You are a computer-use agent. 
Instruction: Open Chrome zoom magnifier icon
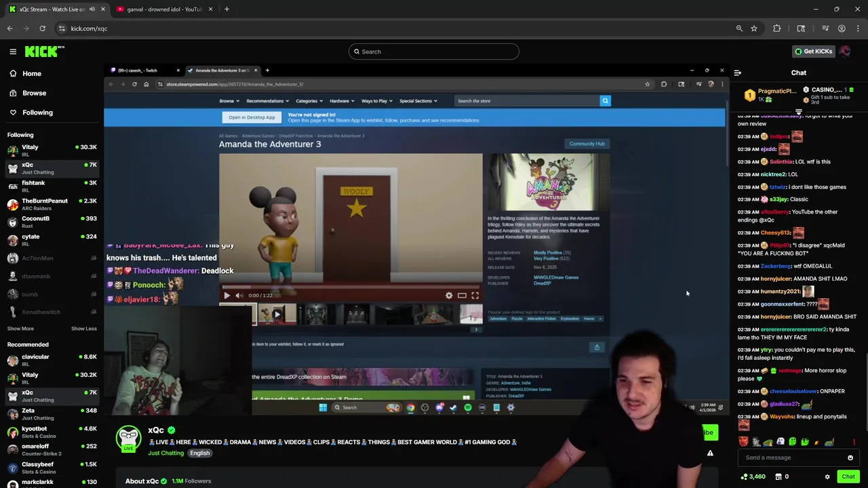point(739,28)
